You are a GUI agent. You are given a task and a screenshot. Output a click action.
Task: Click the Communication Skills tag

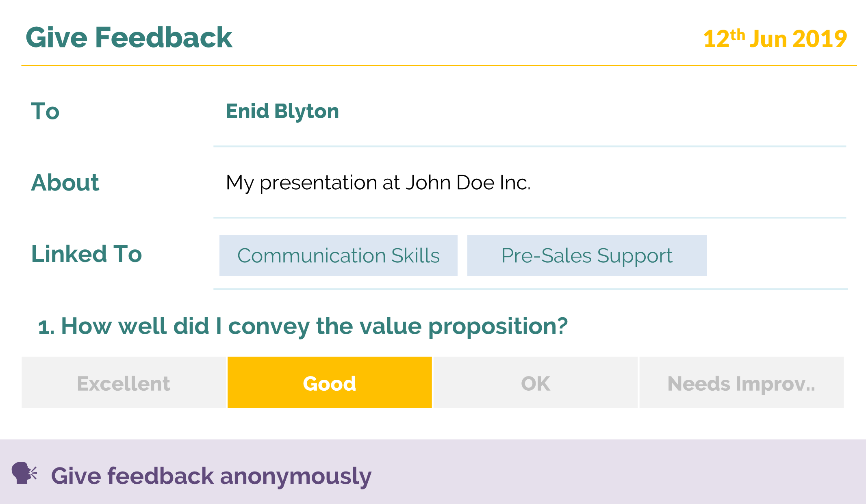point(339,255)
